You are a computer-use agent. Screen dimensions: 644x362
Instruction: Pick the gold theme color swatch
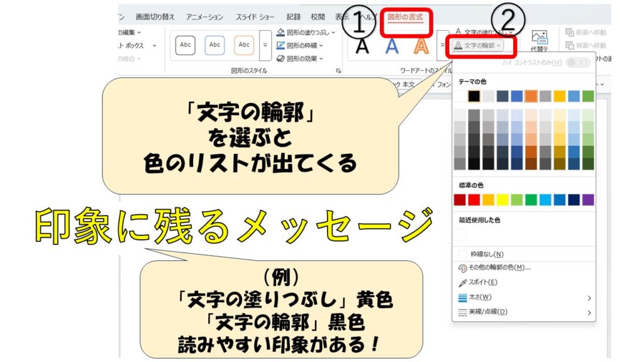(x=559, y=96)
